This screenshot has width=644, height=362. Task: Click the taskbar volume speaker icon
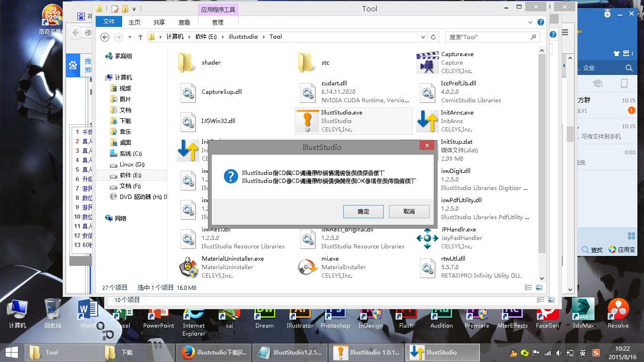[x=559, y=353]
